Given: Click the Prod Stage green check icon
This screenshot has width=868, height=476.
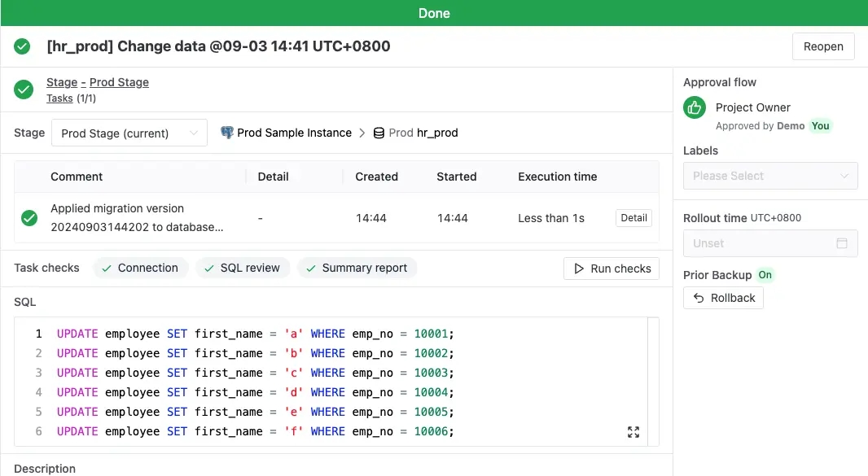Looking at the screenshot, I should 24,90.
